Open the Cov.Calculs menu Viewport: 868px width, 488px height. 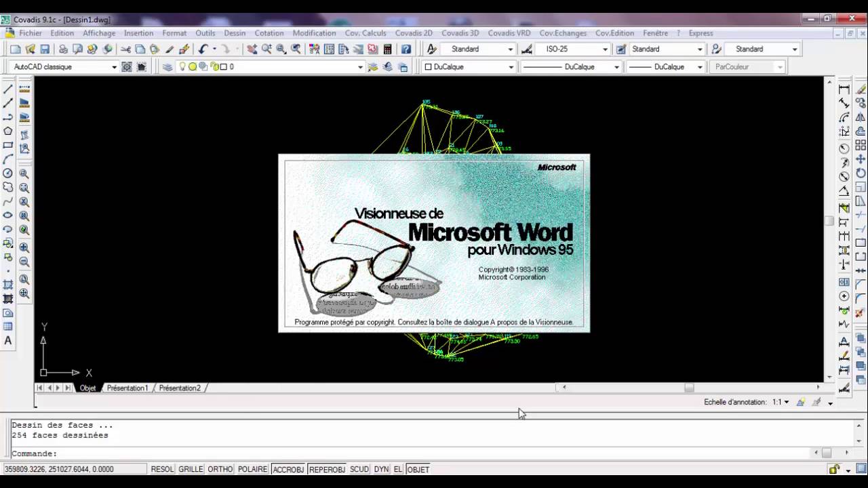click(366, 33)
